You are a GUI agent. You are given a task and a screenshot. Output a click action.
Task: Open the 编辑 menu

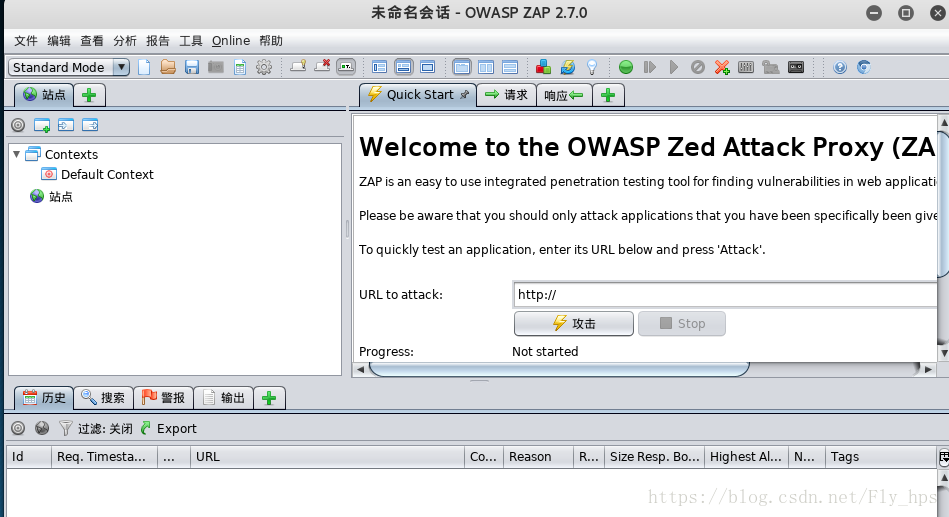point(59,41)
